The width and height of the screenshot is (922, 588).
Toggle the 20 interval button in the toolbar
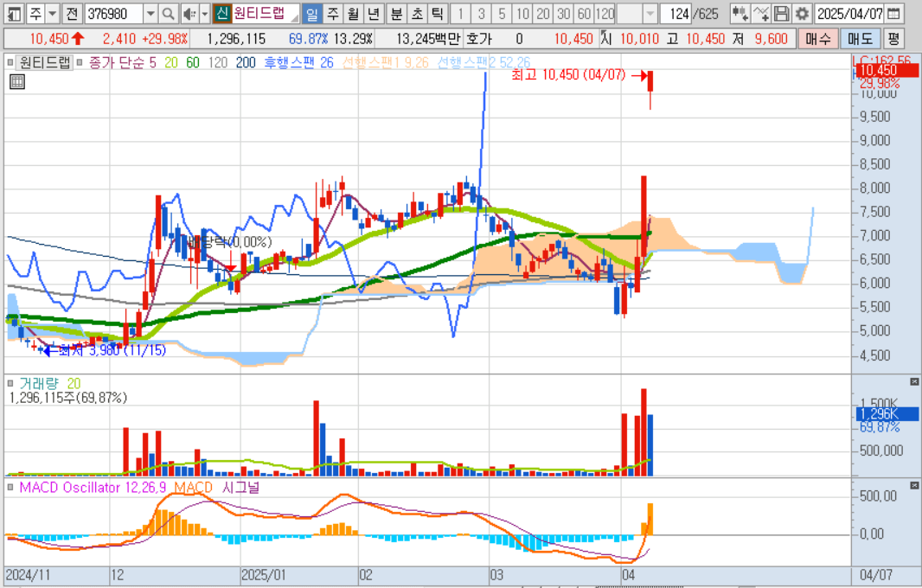542,13
